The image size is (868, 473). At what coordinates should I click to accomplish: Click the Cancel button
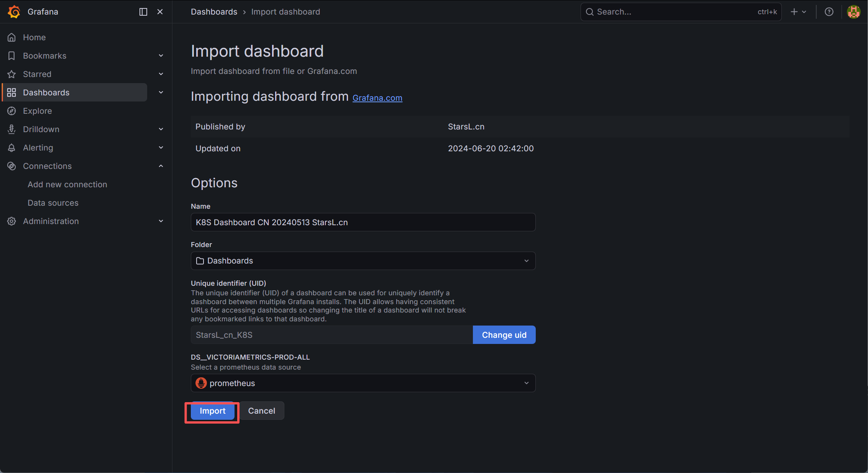262,411
